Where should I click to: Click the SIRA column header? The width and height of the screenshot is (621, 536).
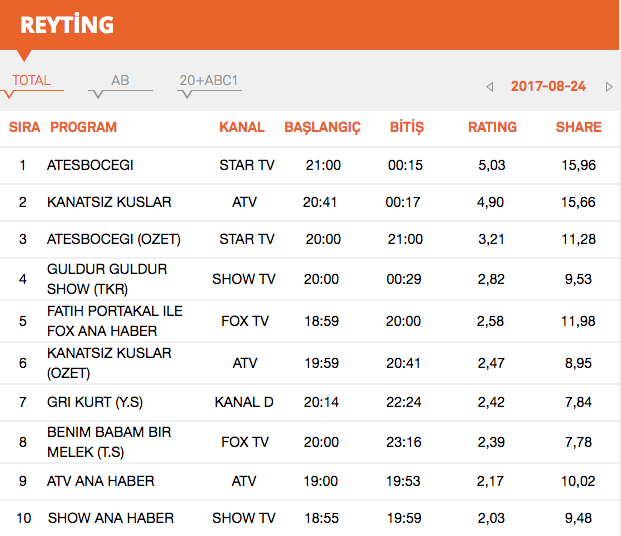coord(24,127)
